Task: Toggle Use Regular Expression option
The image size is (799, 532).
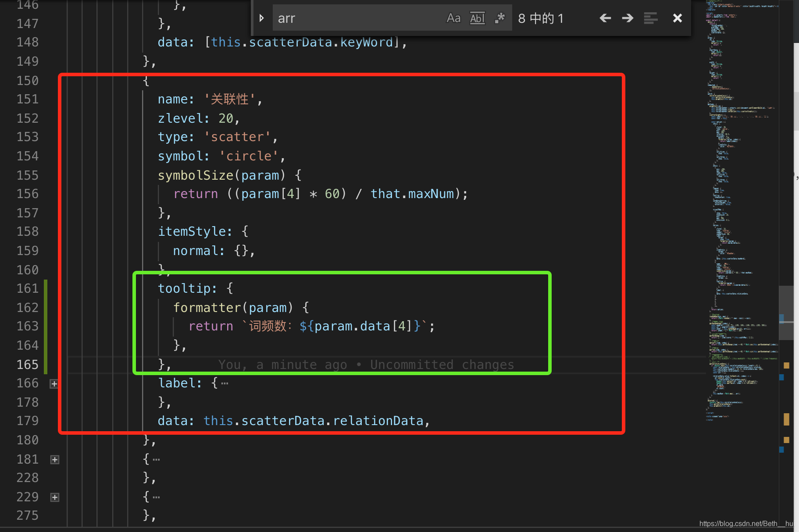Action: click(x=500, y=18)
